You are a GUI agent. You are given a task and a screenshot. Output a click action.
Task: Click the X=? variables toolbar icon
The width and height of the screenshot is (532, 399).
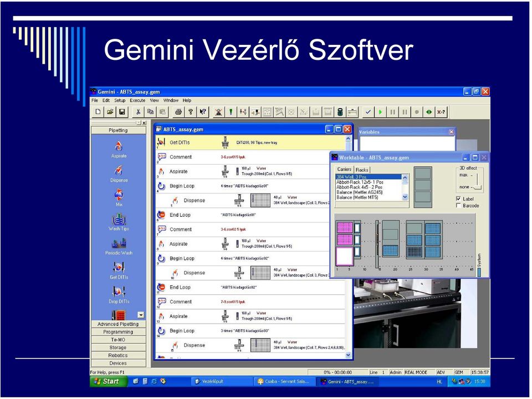(441, 111)
